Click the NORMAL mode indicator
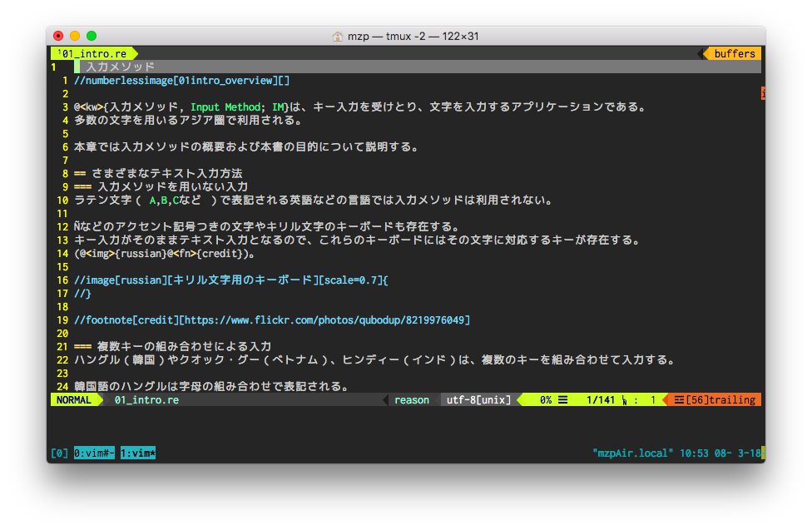 tap(73, 400)
